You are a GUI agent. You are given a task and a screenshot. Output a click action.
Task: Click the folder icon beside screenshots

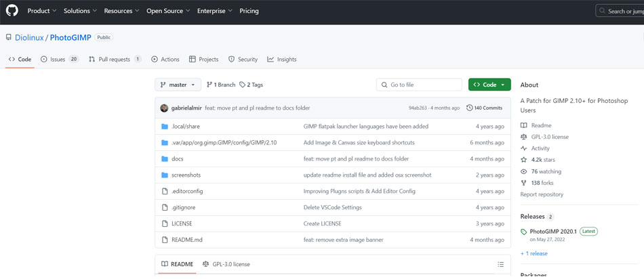tap(165, 175)
